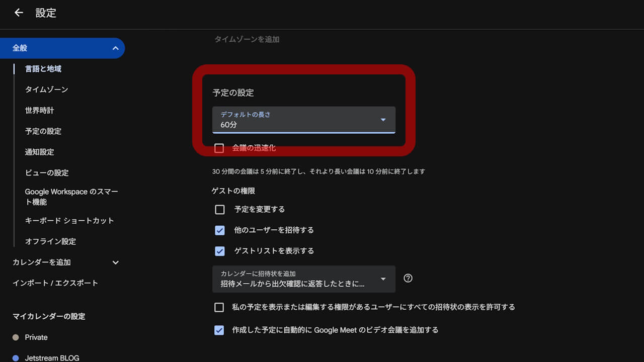Open オフライン設定 sidebar item
Image resolution: width=644 pixels, height=362 pixels.
(x=50, y=241)
